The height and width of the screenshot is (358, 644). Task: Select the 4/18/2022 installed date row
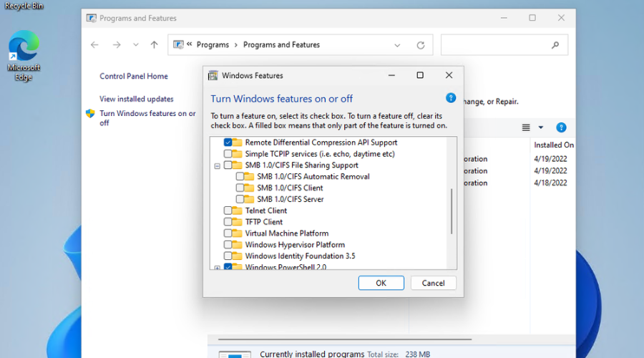tap(550, 183)
